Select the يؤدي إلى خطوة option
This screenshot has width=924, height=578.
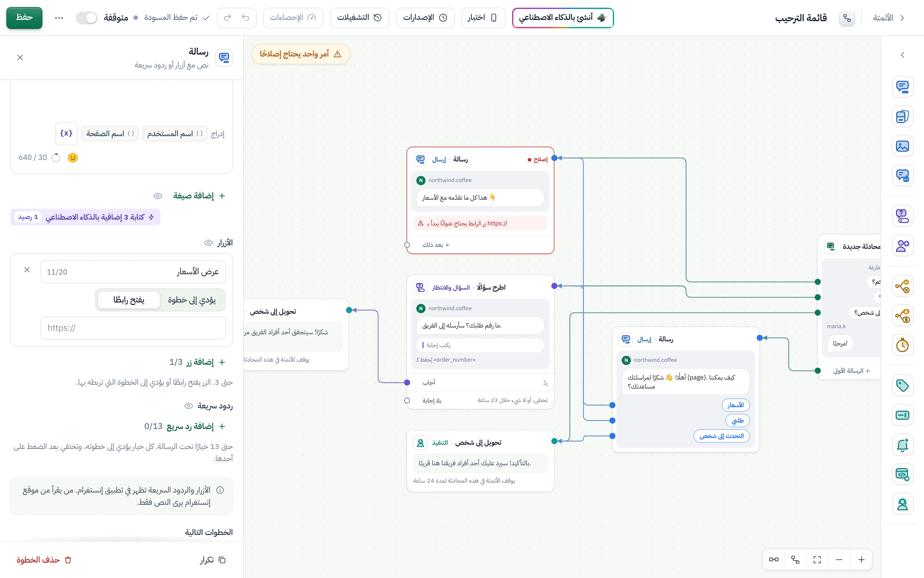click(x=192, y=300)
